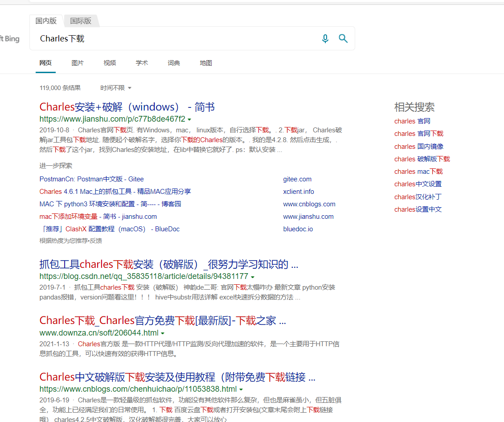Switch to the 国际版 tab
The width and height of the screenshot is (504, 422).
click(81, 21)
